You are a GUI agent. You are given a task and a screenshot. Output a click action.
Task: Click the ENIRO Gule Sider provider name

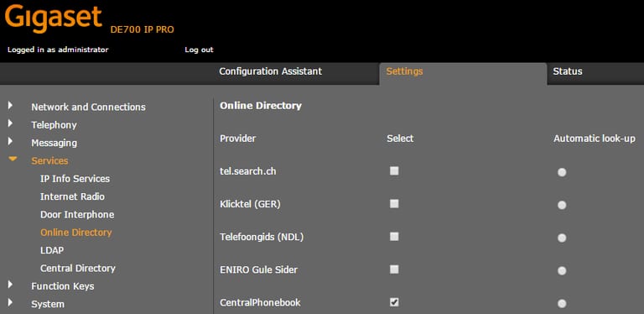pos(259,270)
